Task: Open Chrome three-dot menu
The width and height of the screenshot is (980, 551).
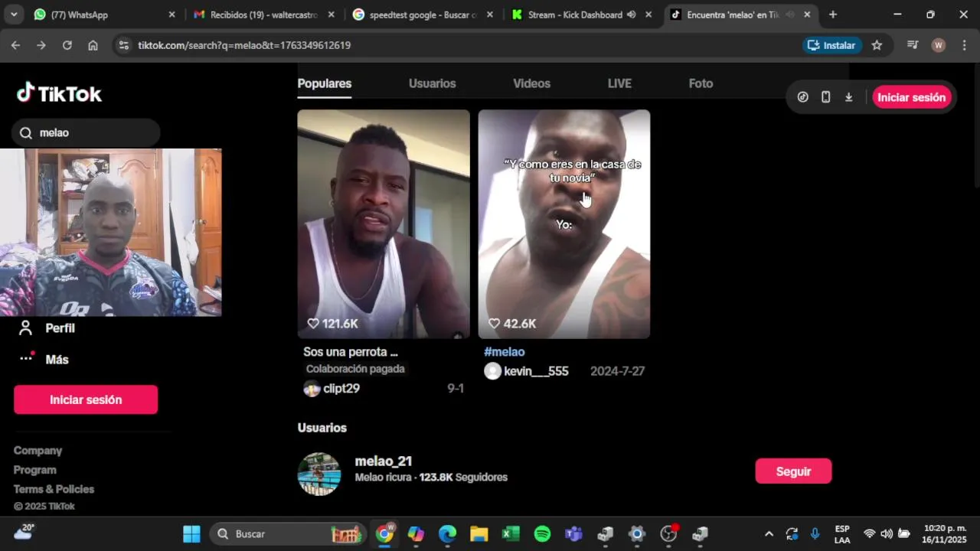Action: [963, 45]
